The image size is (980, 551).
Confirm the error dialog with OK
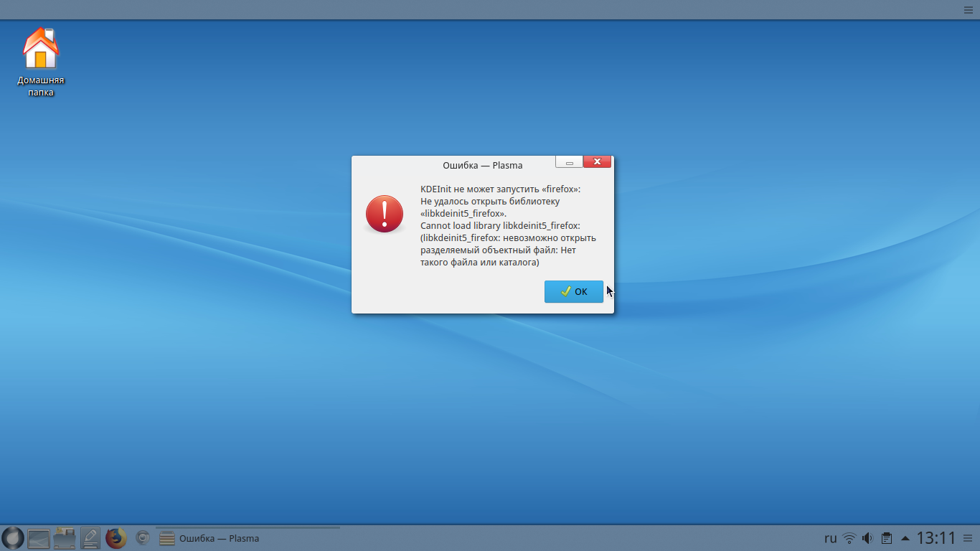(573, 291)
